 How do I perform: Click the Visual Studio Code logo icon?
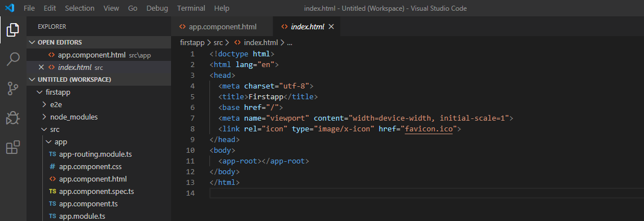click(x=10, y=8)
